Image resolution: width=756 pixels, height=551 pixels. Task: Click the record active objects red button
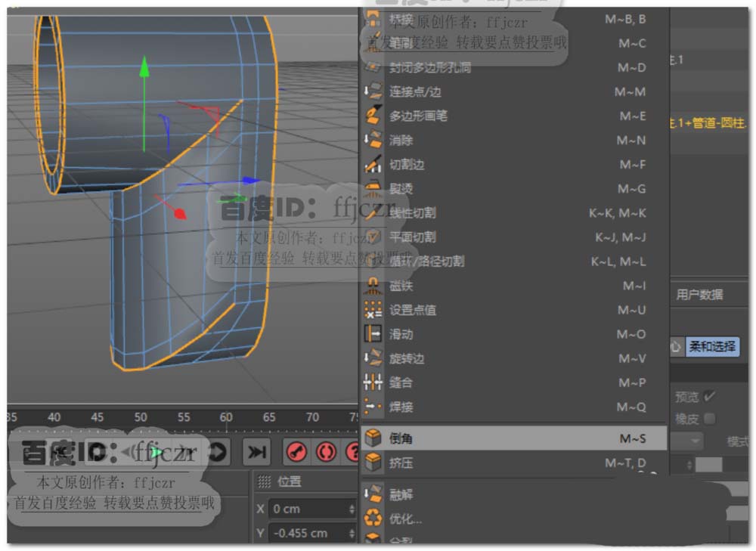point(296,452)
